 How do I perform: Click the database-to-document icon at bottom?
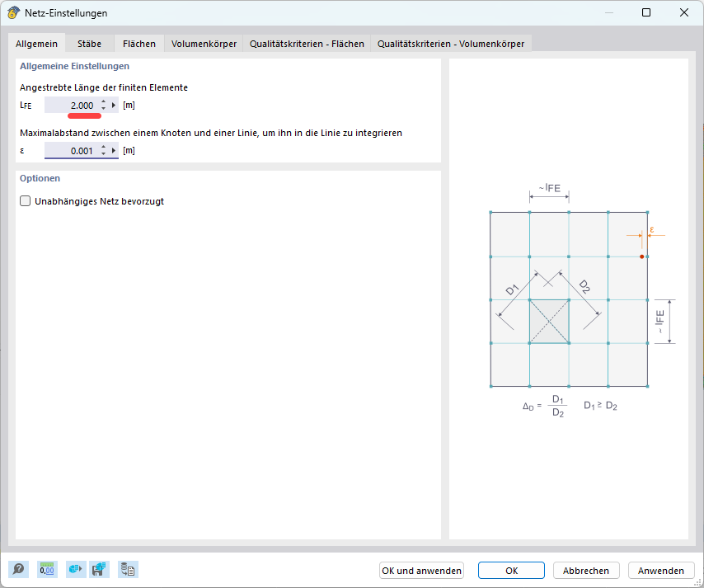click(x=128, y=569)
